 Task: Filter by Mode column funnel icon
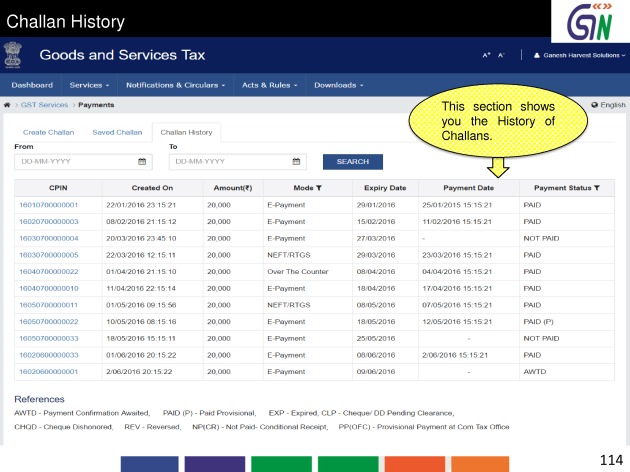pyautogui.click(x=319, y=188)
